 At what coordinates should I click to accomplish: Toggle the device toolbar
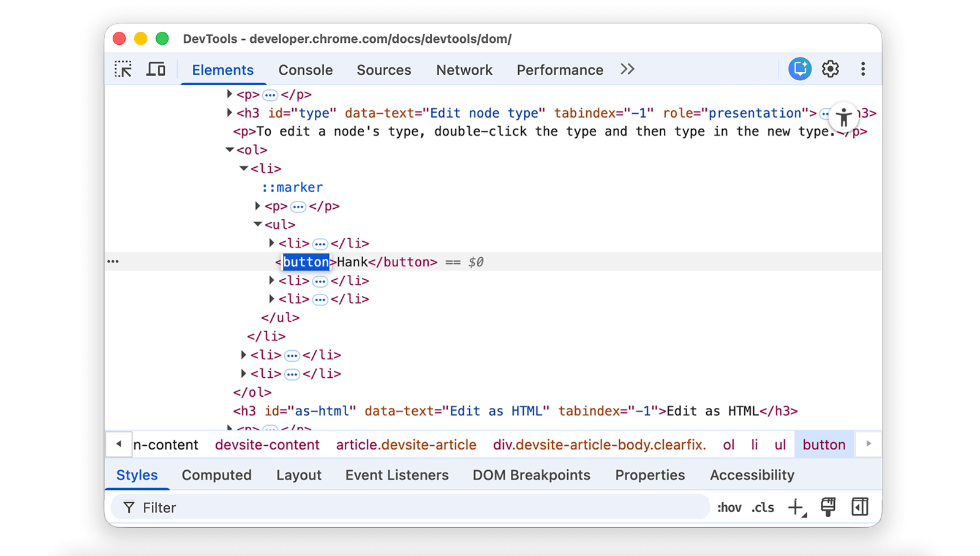(x=156, y=69)
